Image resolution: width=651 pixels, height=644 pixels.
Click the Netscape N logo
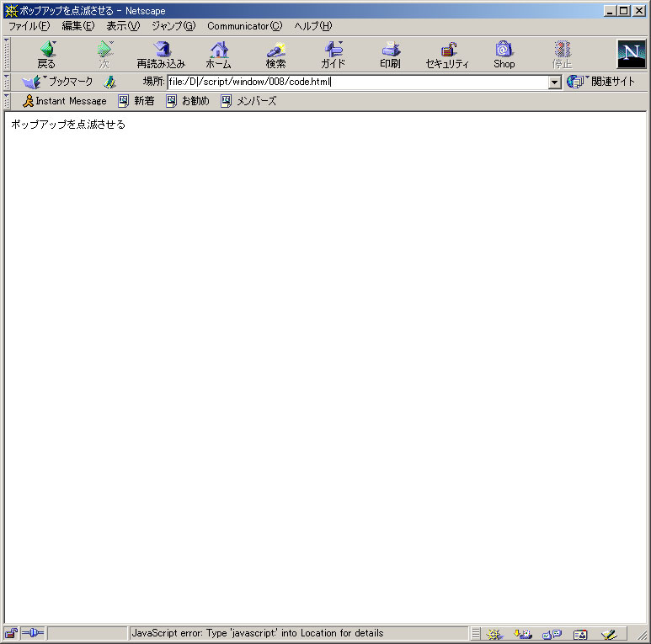point(631,54)
